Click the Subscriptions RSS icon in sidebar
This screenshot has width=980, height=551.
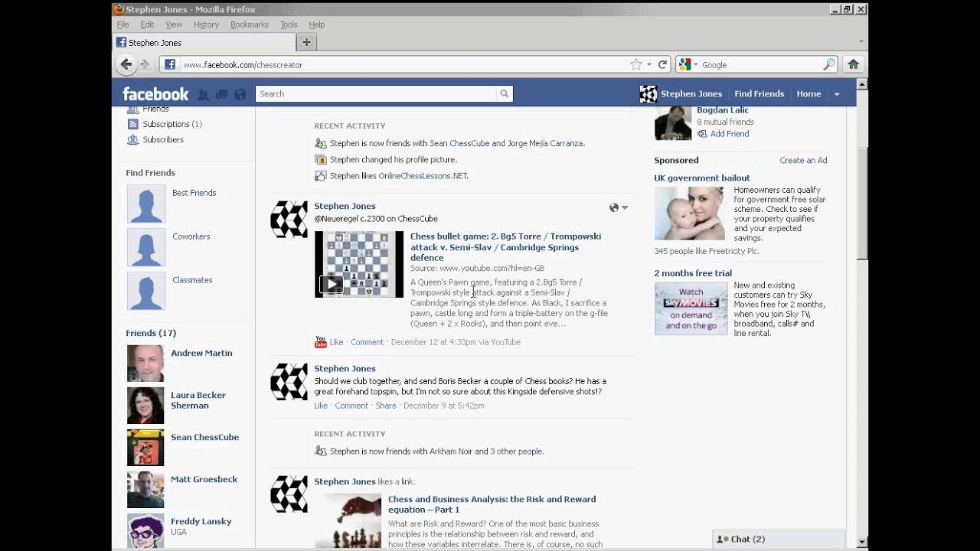[x=132, y=124]
